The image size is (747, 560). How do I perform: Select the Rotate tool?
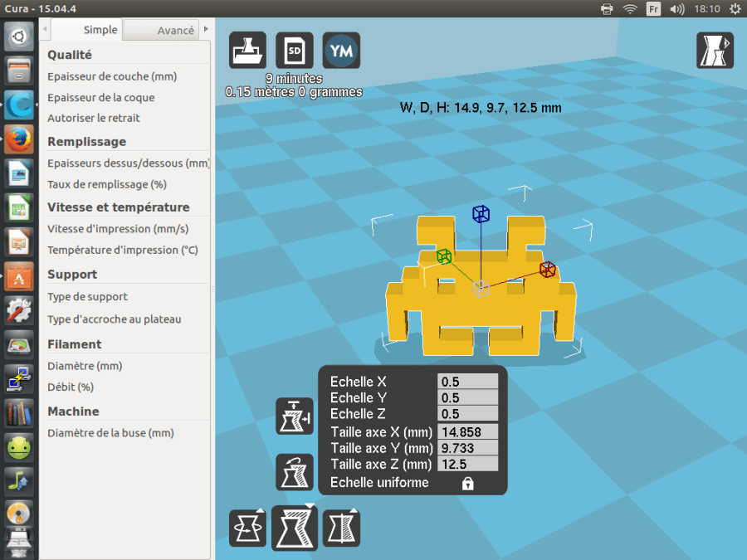pos(248,528)
